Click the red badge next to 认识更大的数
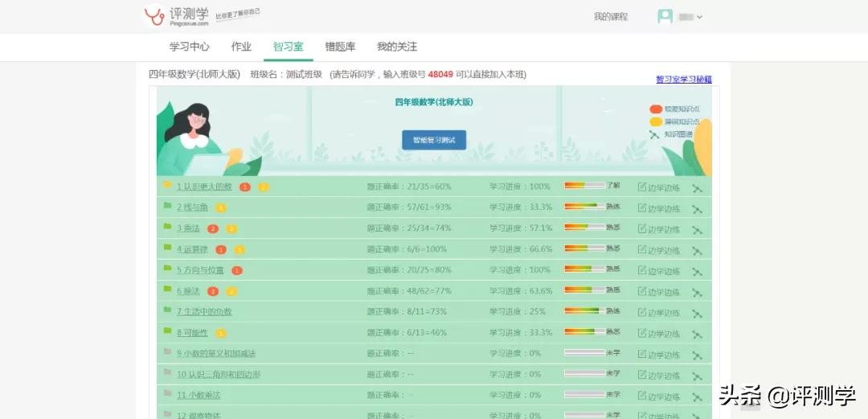The image size is (868, 419). pyautogui.click(x=244, y=187)
